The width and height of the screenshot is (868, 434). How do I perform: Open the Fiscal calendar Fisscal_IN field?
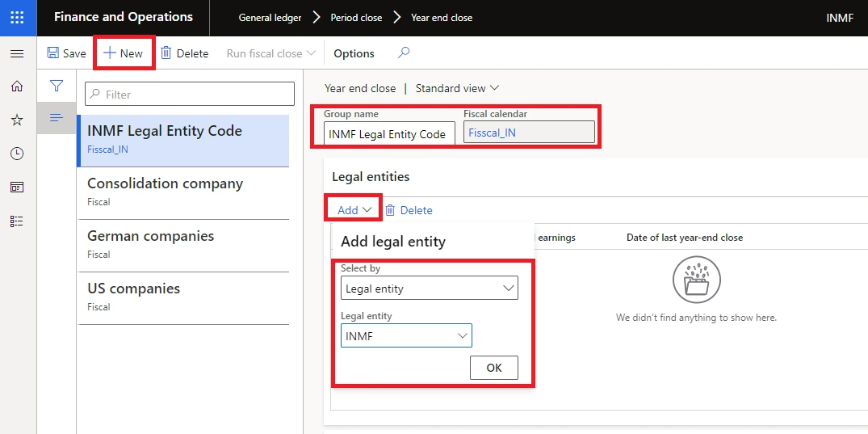(x=529, y=133)
